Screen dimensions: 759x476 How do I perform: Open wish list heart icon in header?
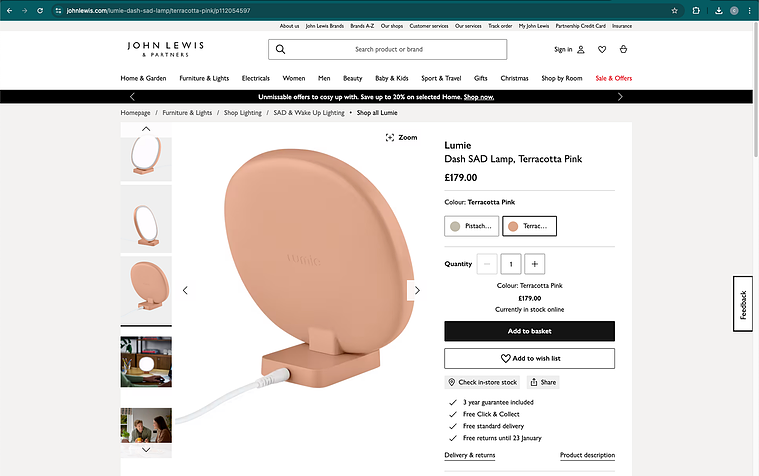(602, 49)
